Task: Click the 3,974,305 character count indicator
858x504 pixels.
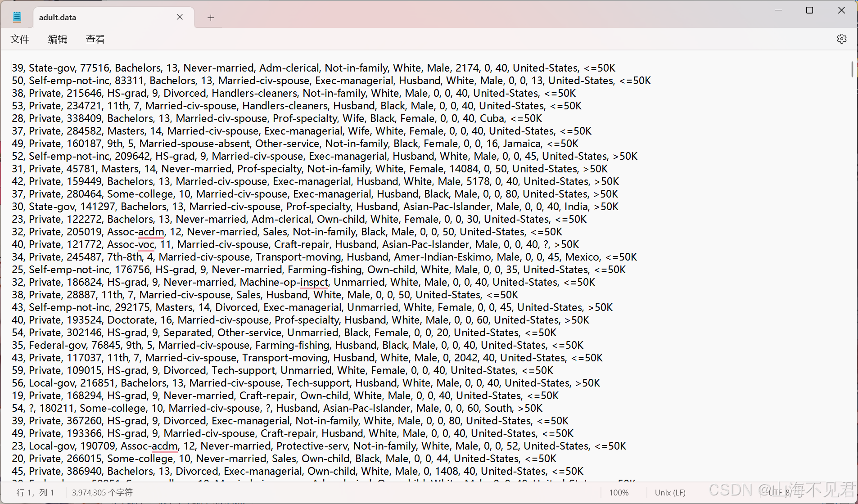Action: pyautogui.click(x=101, y=492)
